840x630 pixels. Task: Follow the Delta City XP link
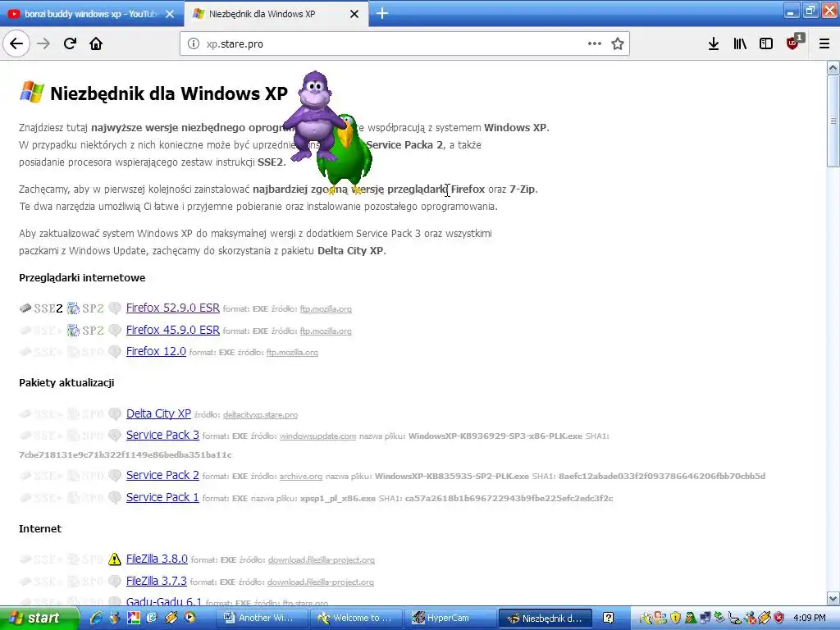pos(158,413)
